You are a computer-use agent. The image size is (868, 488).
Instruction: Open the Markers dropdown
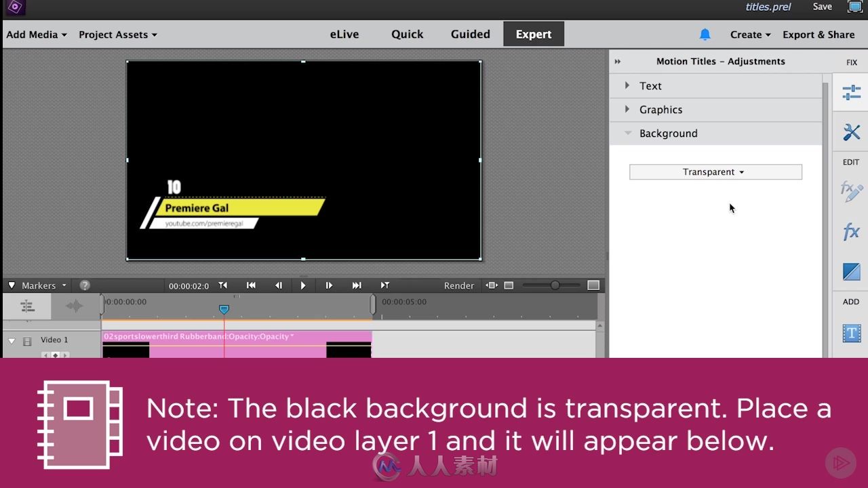pos(44,285)
